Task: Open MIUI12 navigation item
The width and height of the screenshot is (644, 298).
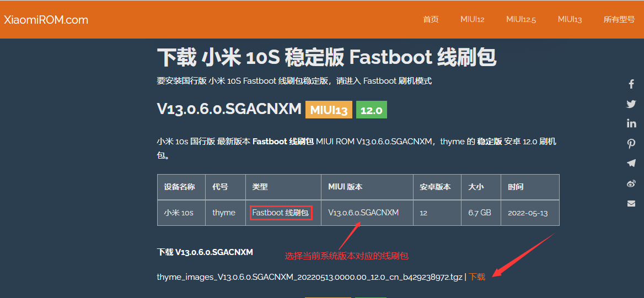Action: [472, 20]
